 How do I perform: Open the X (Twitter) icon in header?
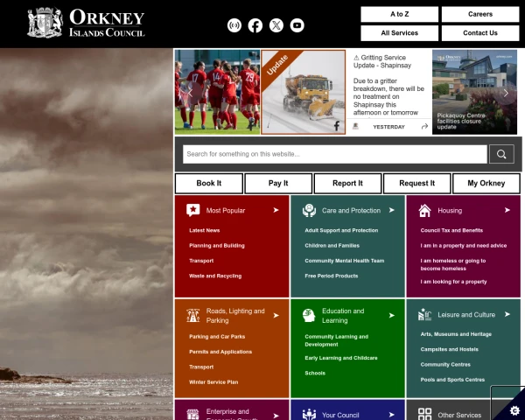point(276,25)
